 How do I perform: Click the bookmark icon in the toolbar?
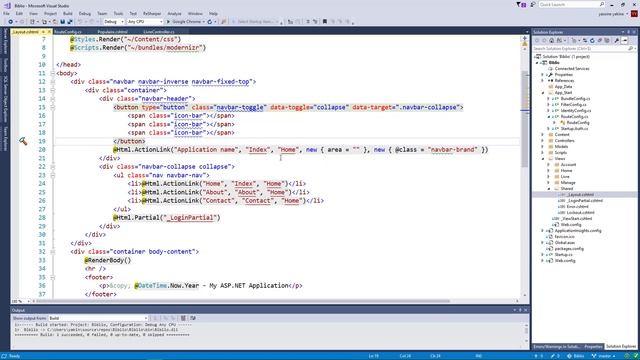coord(325,22)
